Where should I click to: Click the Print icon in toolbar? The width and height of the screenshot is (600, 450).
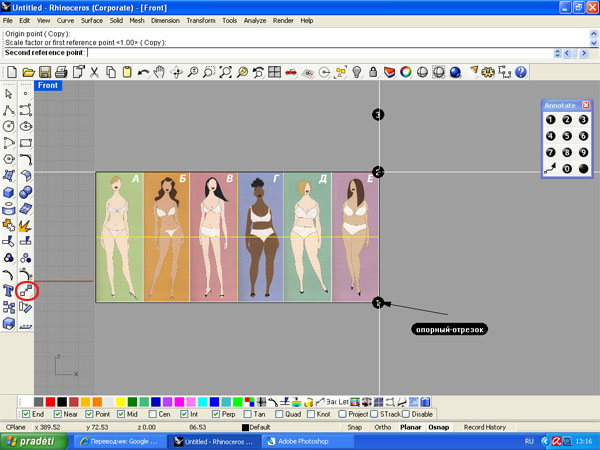pos(61,72)
